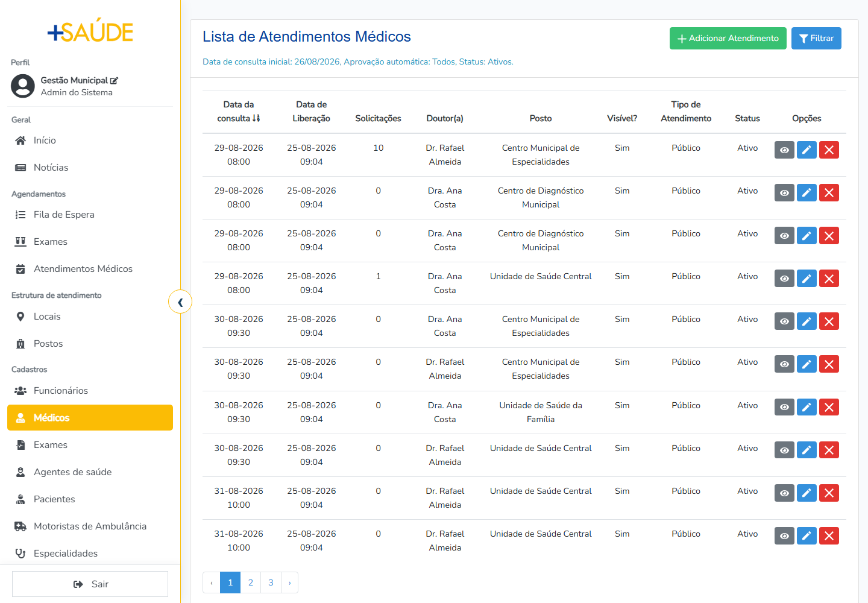
Task: Go to page 2
Action: [x=251, y=582]
